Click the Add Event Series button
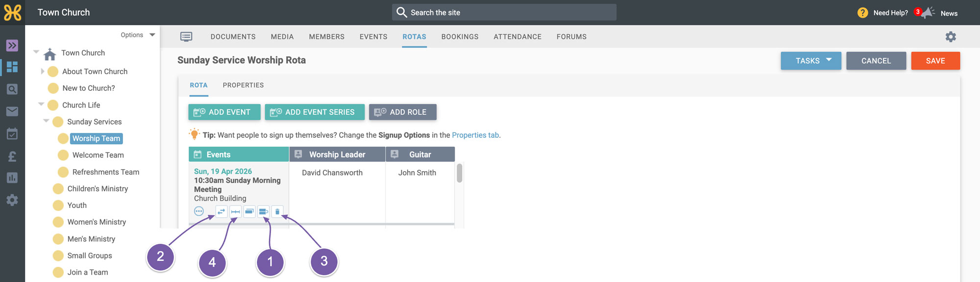 [x=315, y=112]
